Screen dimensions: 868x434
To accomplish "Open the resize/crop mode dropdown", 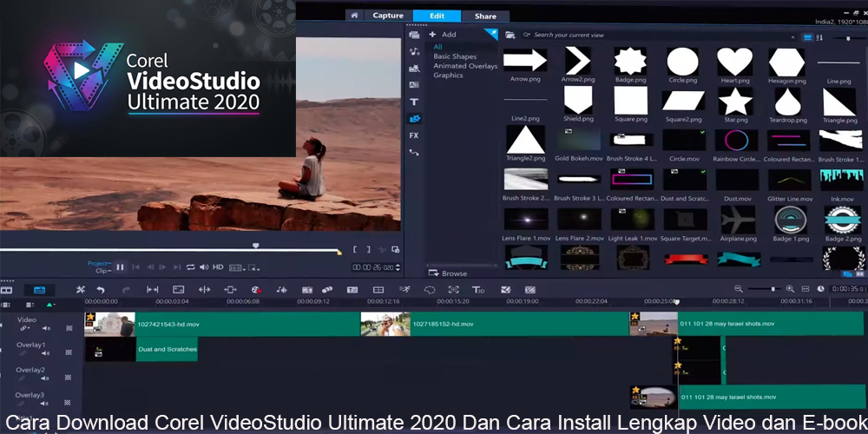I will (x=253, y=268).
